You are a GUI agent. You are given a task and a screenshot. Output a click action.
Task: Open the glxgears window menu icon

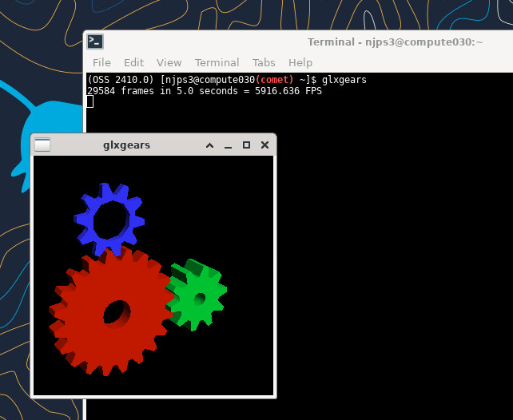click(x=42, y=145)
